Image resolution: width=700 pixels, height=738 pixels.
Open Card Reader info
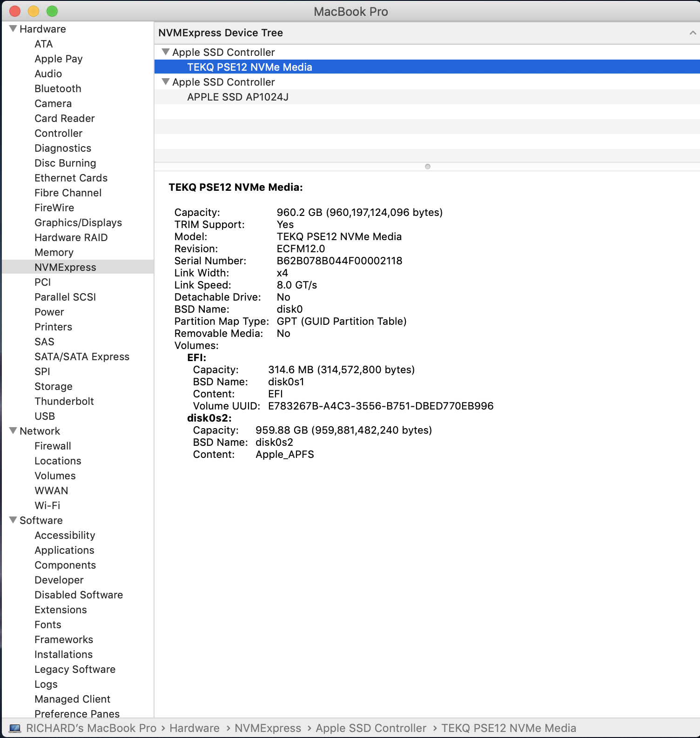point(65,118)
